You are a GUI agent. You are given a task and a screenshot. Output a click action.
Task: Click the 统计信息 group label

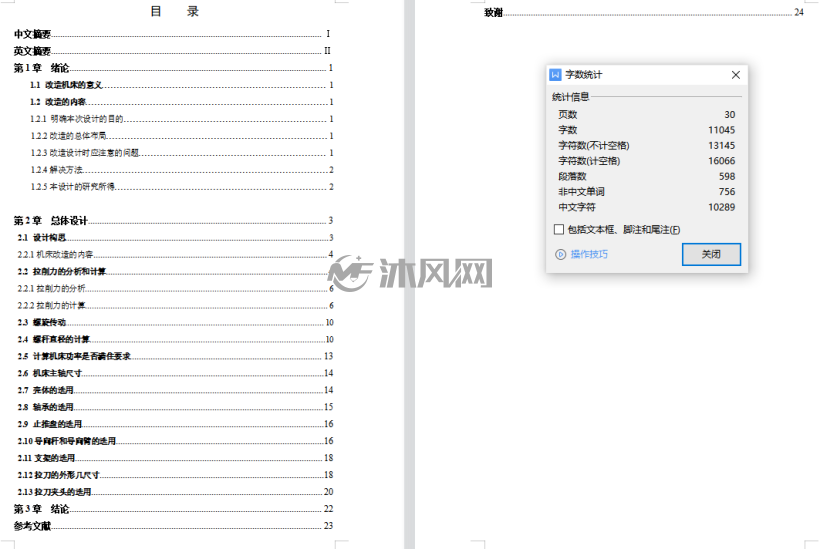pyautogui.click(x=571, y=97)
